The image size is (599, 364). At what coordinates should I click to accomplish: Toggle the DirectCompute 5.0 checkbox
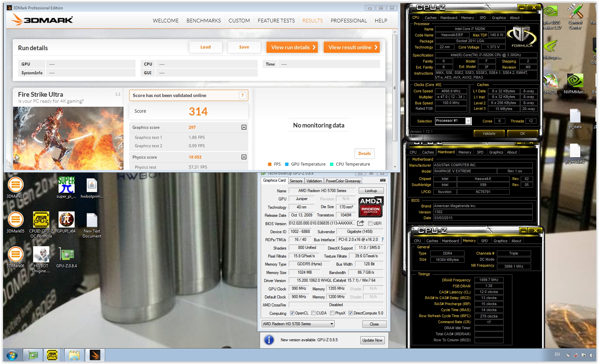pyautogui.click(x=350, y=313)
